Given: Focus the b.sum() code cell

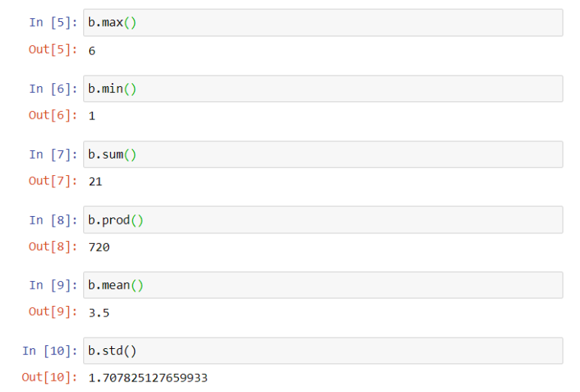Looking at the screenshot, I should (323, 154).
